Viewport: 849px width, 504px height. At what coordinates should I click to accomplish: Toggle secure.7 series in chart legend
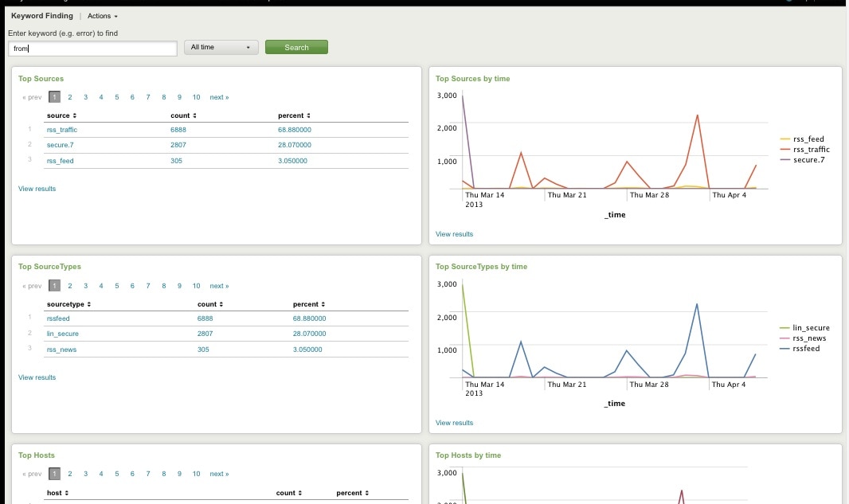click(808, 160)
